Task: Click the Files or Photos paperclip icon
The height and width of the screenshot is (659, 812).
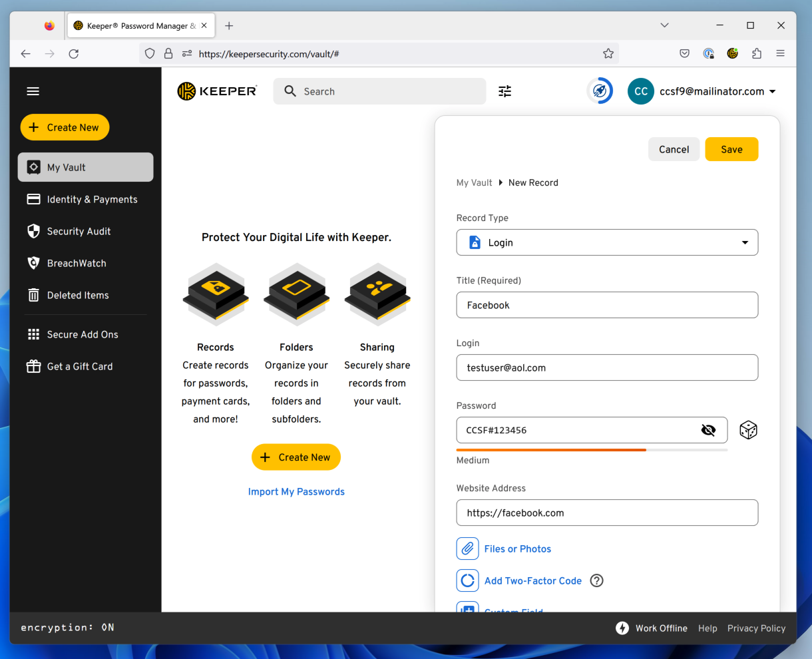Action: pos(468,549)
